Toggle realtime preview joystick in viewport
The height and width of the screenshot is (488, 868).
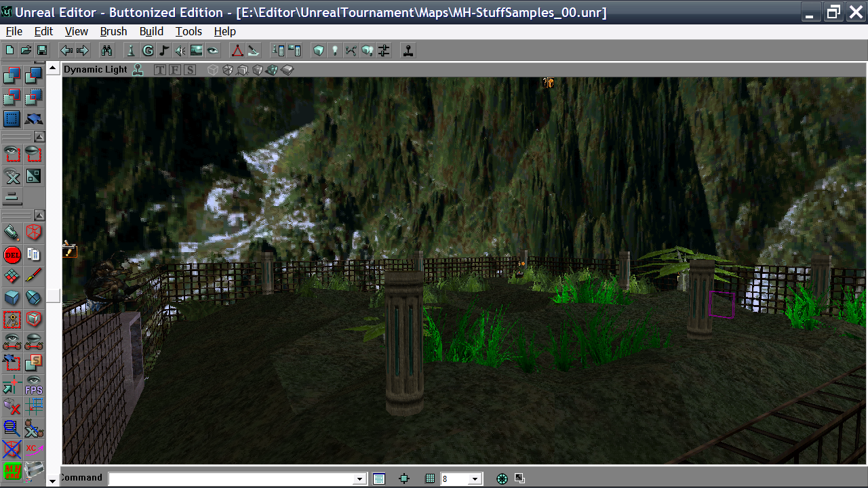point(138,69)
